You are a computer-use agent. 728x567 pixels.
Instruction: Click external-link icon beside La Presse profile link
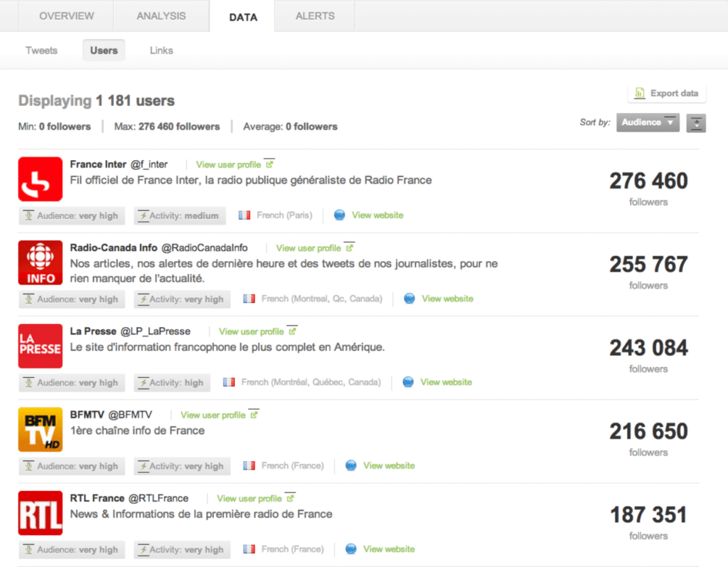pyautogui.click(x=292, y=331)
